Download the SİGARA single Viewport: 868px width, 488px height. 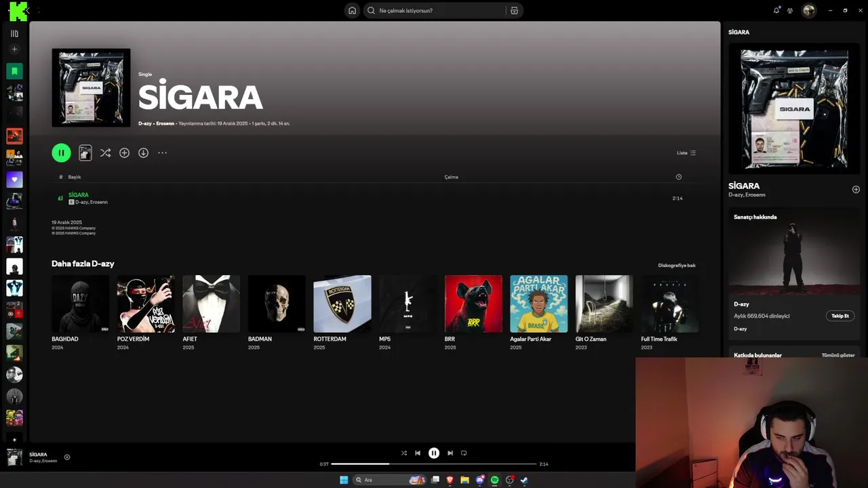(143, 153)
